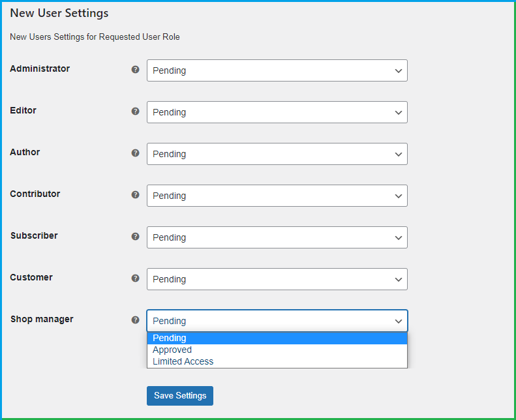The width and height of the screenshot is (516, 420).
Task: Click question mark icon beside Subscriber
Action: (x=135, y=236)
